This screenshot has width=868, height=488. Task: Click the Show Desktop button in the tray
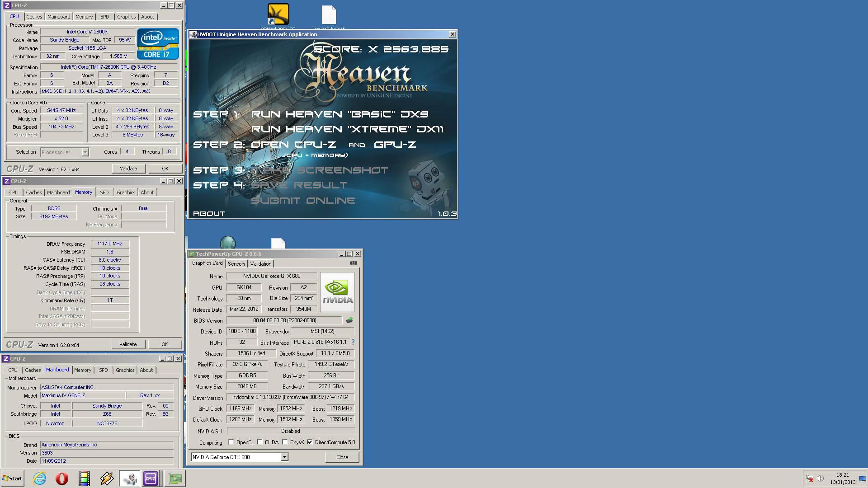862,479
